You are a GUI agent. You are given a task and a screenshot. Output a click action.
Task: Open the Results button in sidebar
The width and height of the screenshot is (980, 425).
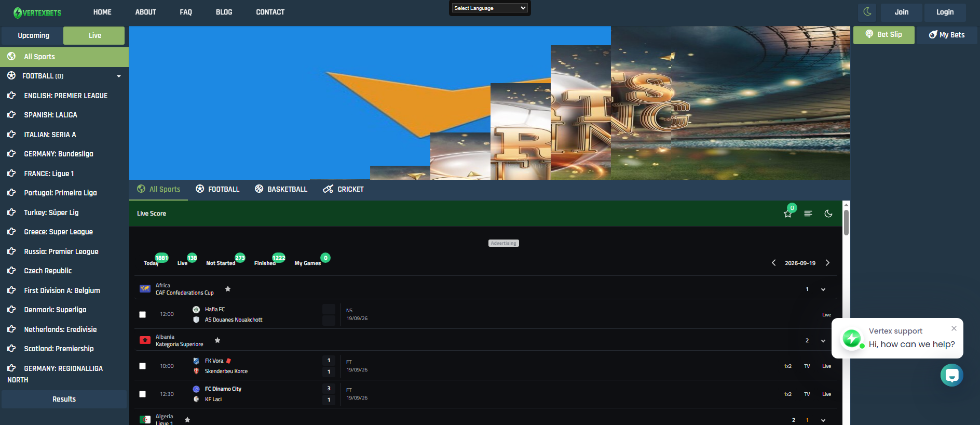(64, 399)
